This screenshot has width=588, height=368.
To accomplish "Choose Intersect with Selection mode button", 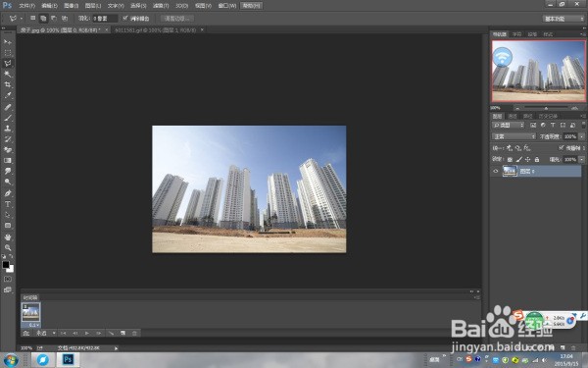I will [65, 18].
